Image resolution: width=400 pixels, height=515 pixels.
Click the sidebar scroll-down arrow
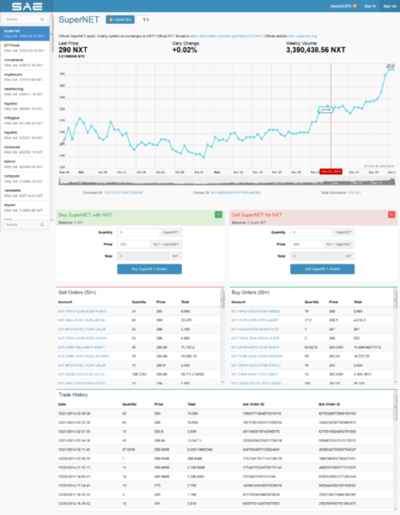click(52, 220)
